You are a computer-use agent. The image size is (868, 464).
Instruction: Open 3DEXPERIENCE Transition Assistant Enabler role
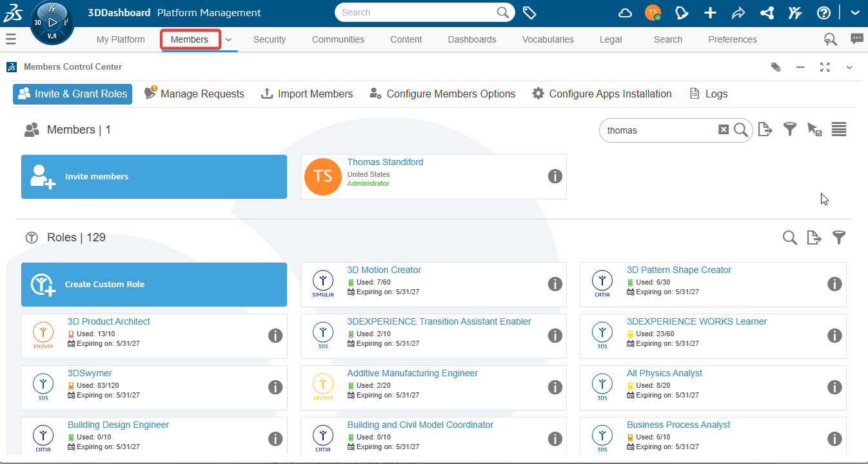(439, 321)
